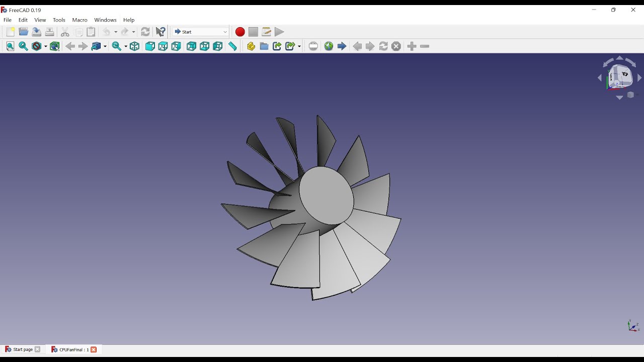This screenshot has height=362, width=644.
Task: Open the Redo history dropdown arrow
Action: [134, 32]
